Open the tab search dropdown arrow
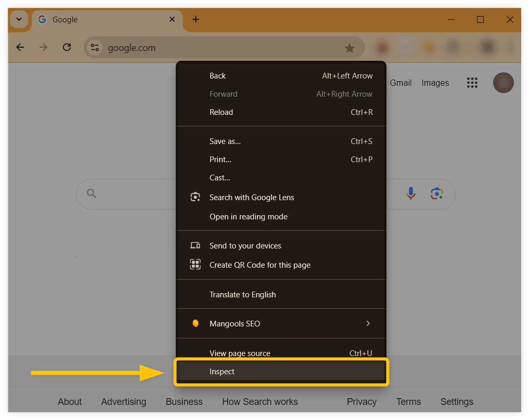The image size is (529, 420). [x=19, y=19]
